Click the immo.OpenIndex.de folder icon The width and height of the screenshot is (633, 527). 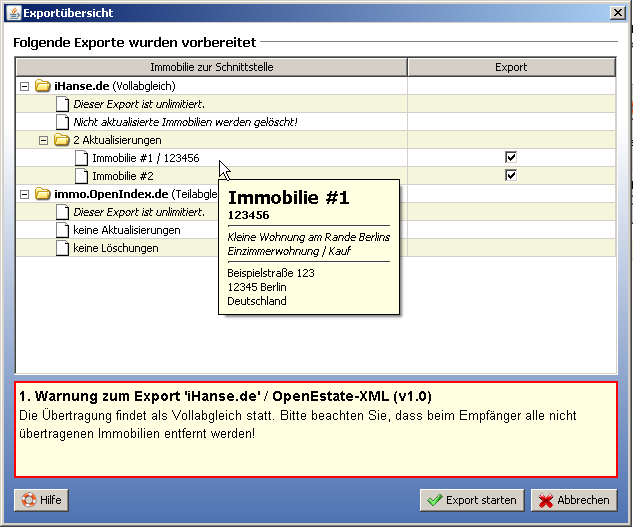pos(42,194)
